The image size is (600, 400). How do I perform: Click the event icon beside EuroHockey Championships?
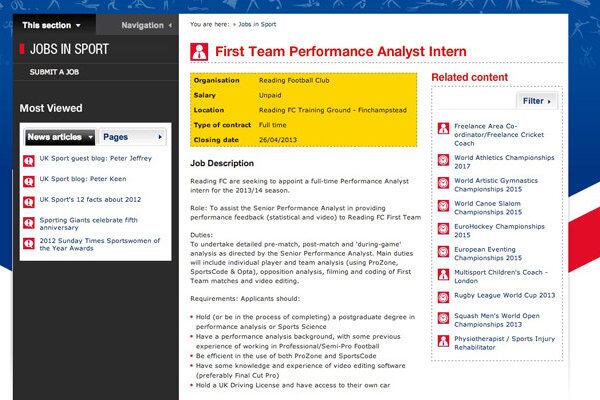(x=443, y=229)
